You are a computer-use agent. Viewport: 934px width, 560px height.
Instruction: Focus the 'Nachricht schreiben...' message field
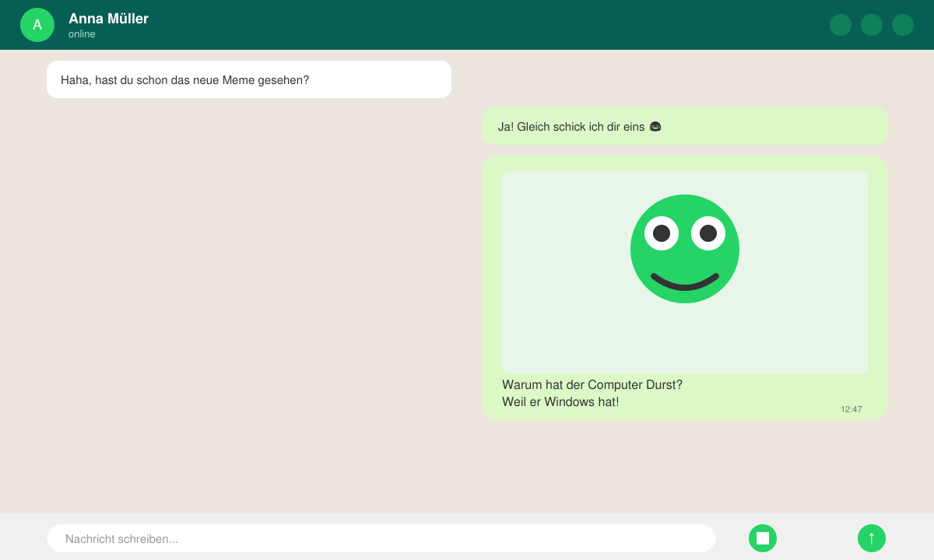(x=381, y=538)
